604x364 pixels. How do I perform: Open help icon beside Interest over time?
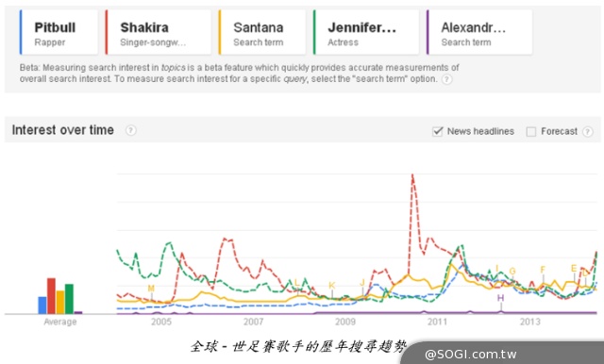tap(130, 130)
